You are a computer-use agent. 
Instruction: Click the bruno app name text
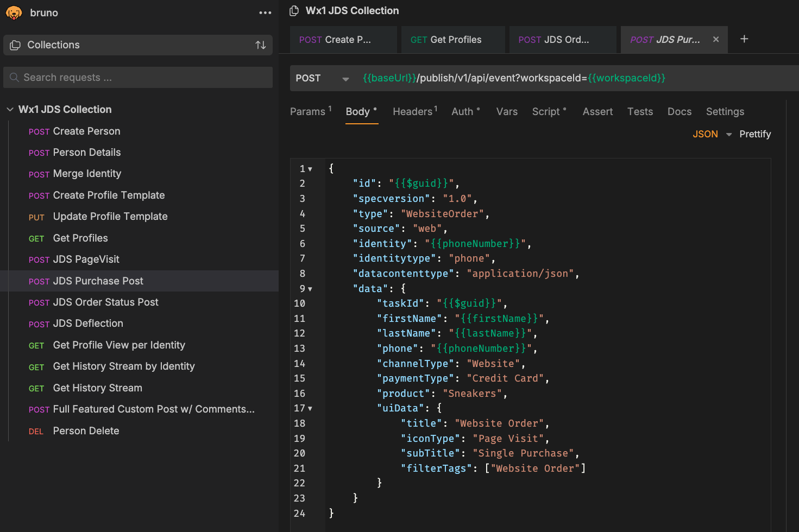tap(44, 12)
